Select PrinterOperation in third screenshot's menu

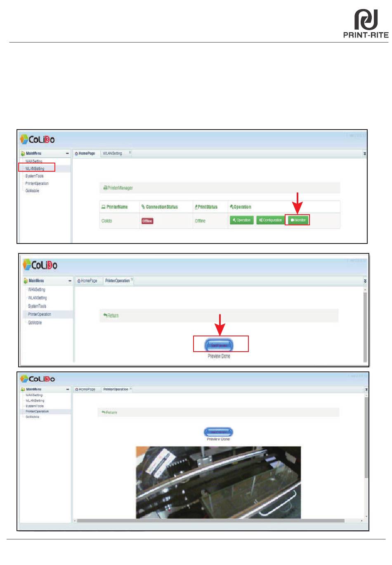tap(37, 411)
